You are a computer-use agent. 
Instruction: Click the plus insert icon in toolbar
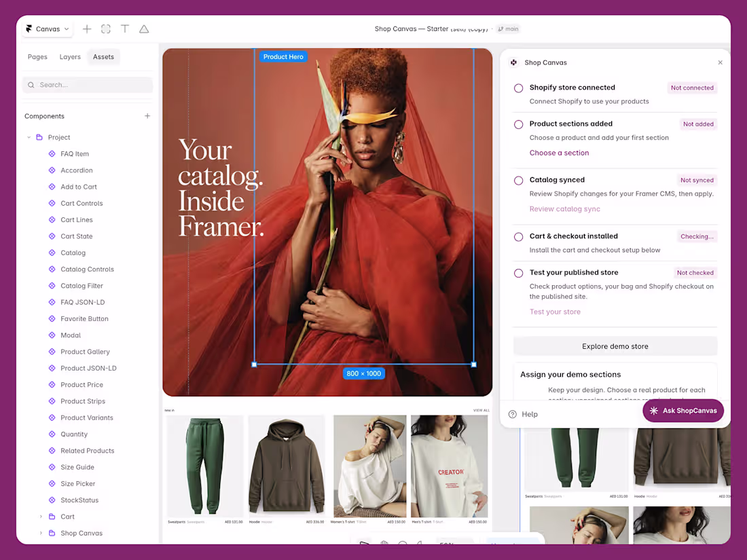pyautogui.click(x=87, y=29)
